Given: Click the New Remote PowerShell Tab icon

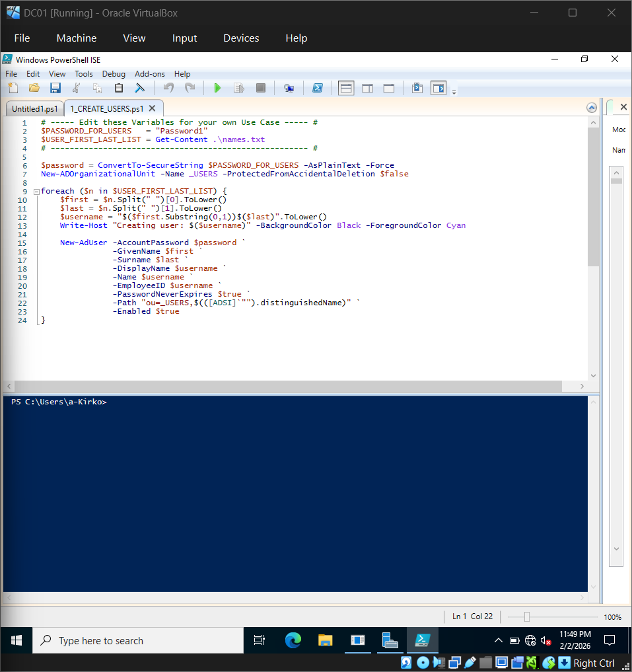Looking at the screenshot, I should (x=289, y=88).
